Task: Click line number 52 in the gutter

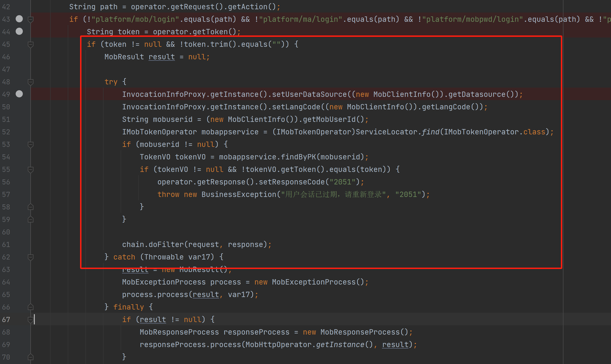Action: click(6, 132)
